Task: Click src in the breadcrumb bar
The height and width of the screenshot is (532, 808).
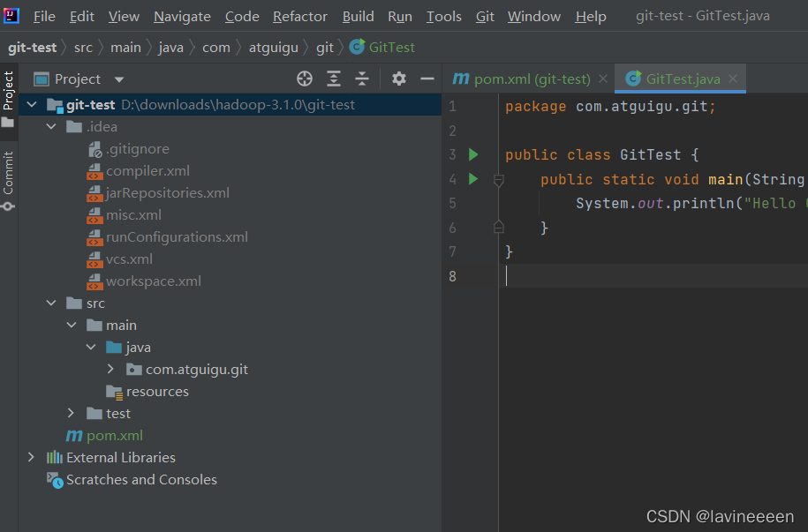Action: pyautogui.click(x=84, y=48)
